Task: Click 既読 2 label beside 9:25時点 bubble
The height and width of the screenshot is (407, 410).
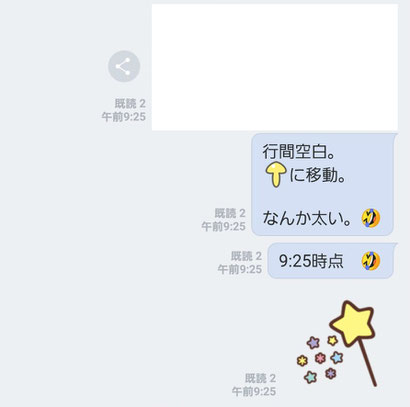Action: coord(246,256)
